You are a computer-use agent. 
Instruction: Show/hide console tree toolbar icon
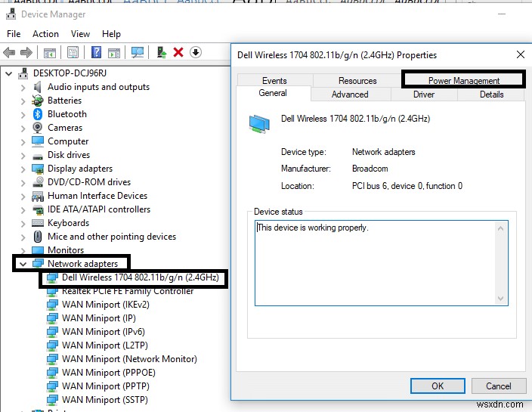pyautogui.click(x=50, y=53)
